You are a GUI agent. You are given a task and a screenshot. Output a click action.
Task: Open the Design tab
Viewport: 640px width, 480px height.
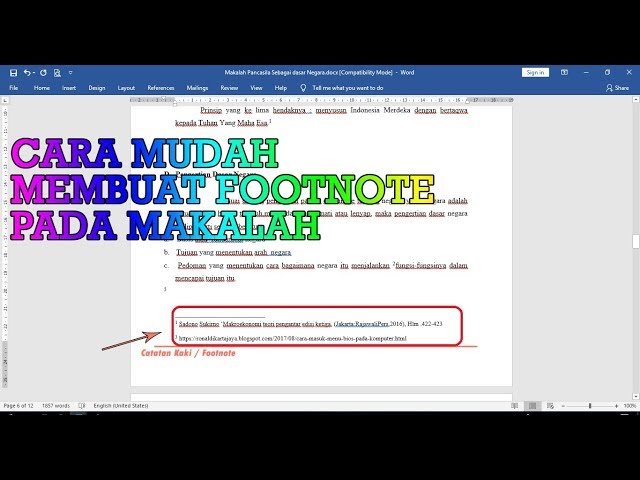click(x=97, y=88)
